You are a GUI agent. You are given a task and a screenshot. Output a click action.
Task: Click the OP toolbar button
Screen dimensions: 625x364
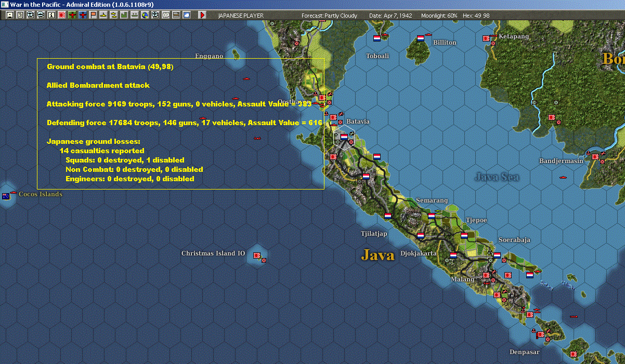click(165, 15)
